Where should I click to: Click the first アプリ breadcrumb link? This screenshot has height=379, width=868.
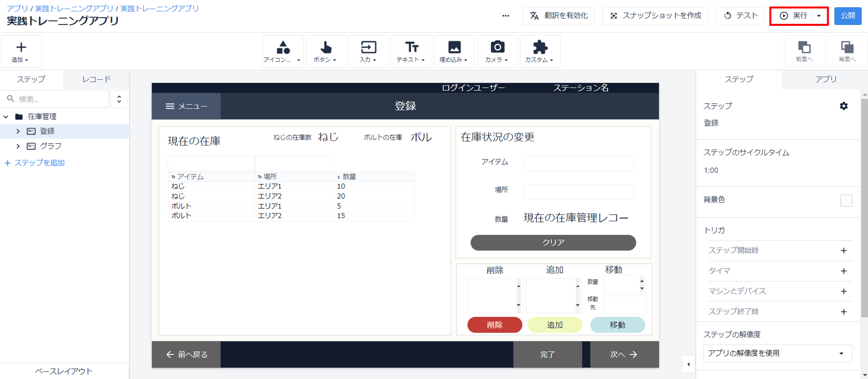pyautogui.click(x=18, y=8)
